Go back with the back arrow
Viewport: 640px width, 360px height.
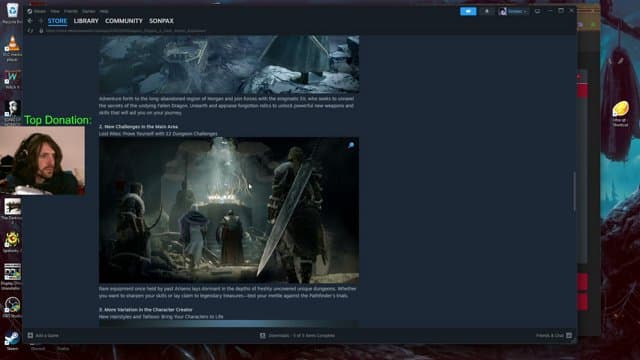click(30, 21)
